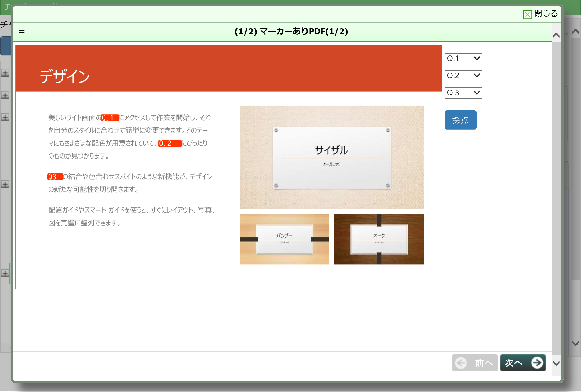Click the right arrow icon on 次へ
The image size is (581, 392).
pyautogui.click(x=537, y=363)
